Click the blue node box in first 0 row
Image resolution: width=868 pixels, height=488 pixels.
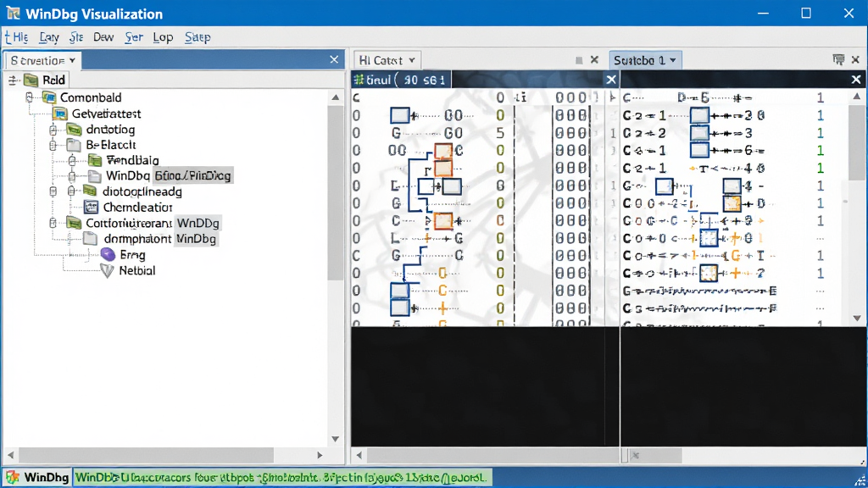click(x=400, y=115)
